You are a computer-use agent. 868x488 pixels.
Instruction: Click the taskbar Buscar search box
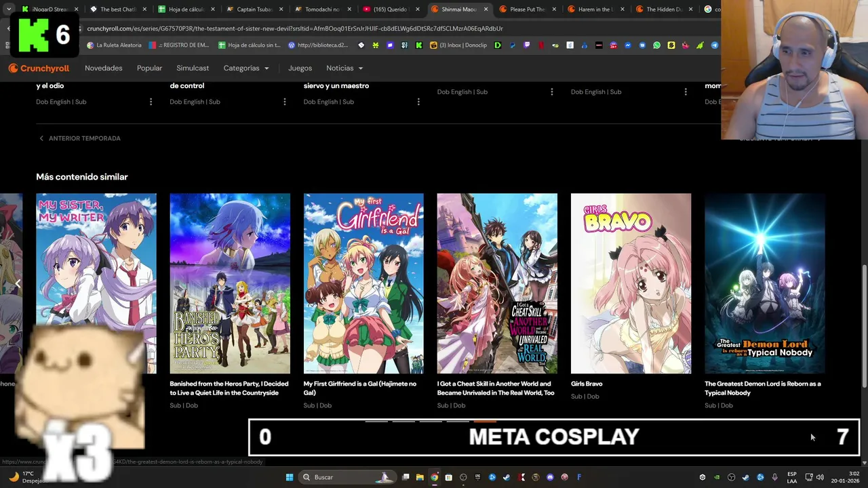pyautogui.click(x=347, y=477)
